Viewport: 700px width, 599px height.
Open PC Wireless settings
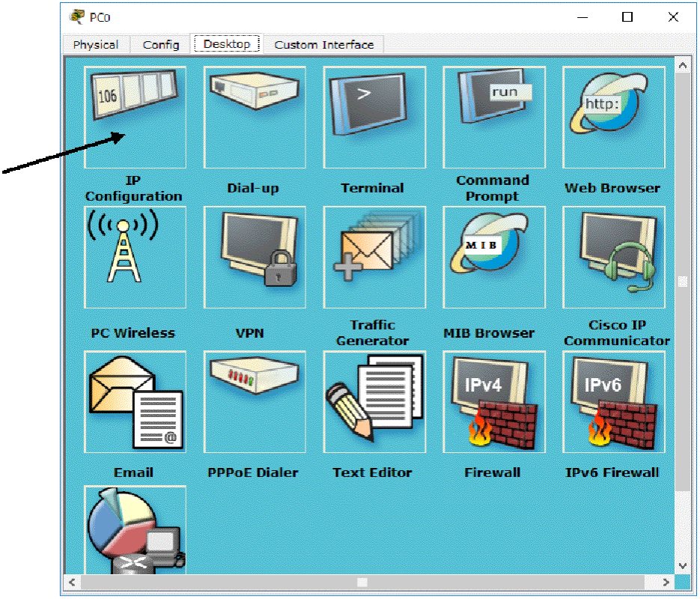click(x=135, y=258)
